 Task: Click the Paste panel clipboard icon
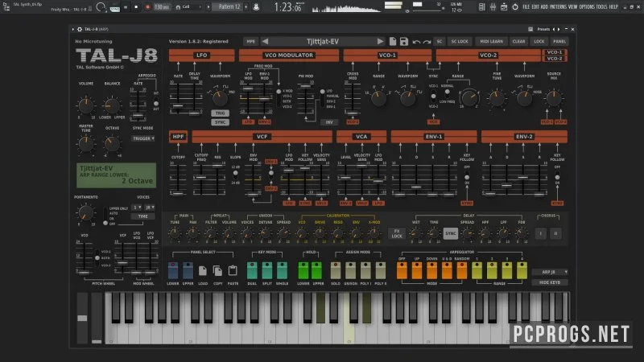click(233, 270)
